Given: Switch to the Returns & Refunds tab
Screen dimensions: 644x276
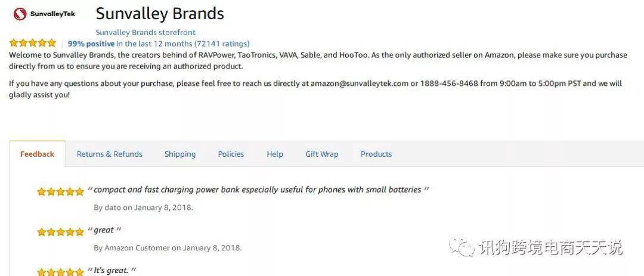Looking at the screenshot, I should (109, 154).
